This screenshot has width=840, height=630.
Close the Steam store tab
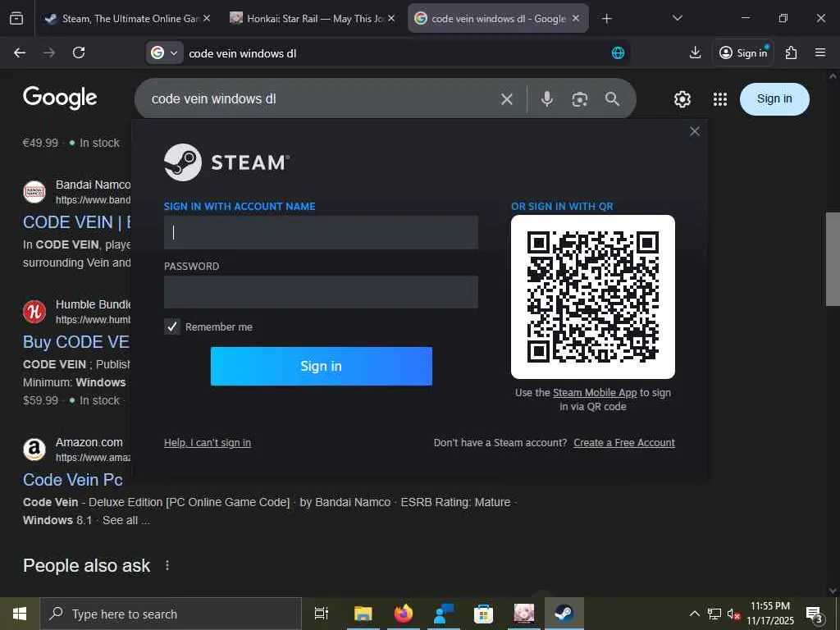[207, 19]
